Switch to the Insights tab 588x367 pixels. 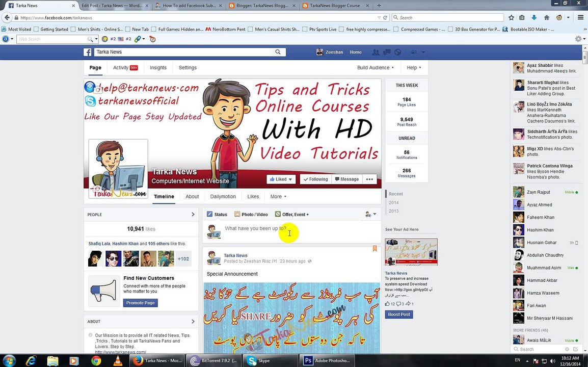158,68
